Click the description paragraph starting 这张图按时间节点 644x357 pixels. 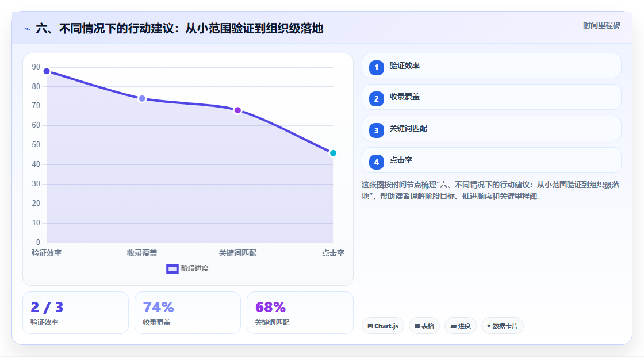click(490, 191)
